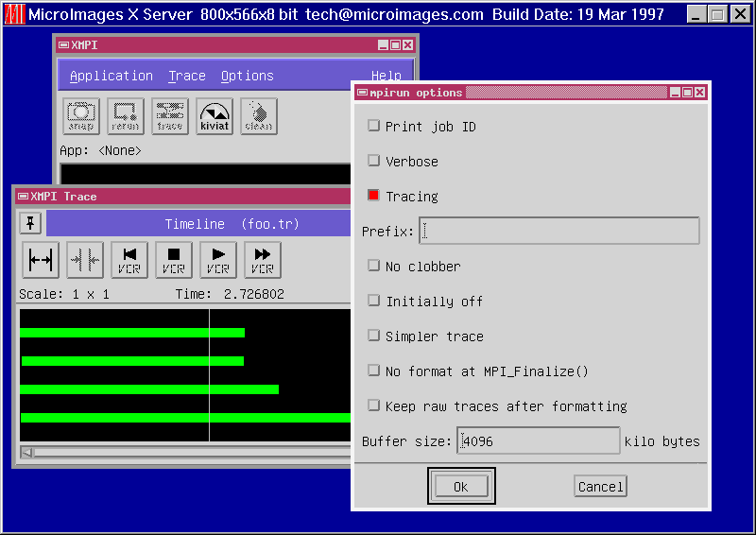756x535 pixels.
Task: Click the 'Timeline (foo.tr)' title text
Action: click(x=232, y=224)
